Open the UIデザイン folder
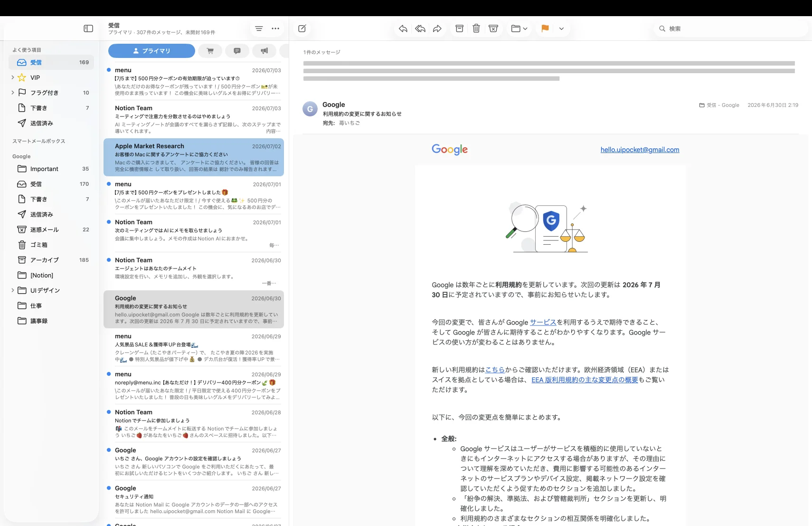Viewport: 812px width, 526px height. pos(51,290)
